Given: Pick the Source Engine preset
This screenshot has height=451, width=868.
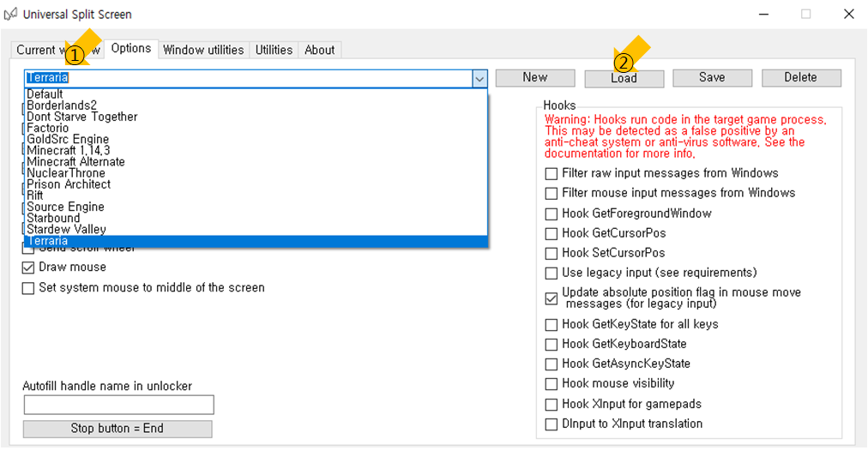Looking at the screenshot, I should click(256, 207).
